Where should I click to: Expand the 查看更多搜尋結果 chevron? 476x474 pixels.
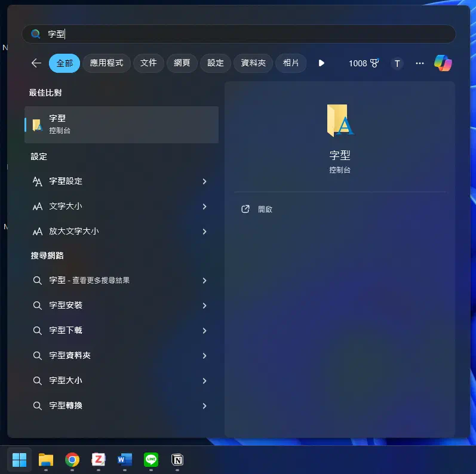[204, 281]
